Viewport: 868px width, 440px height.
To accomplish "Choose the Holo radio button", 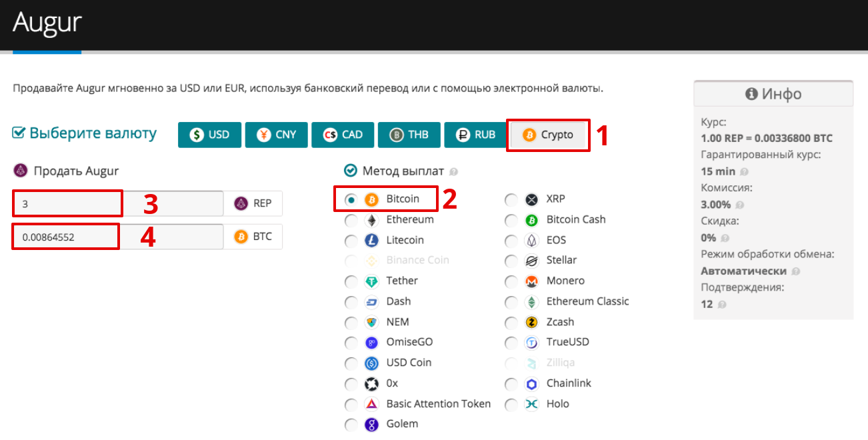I will pyautogui.click(x=511, y=405).
